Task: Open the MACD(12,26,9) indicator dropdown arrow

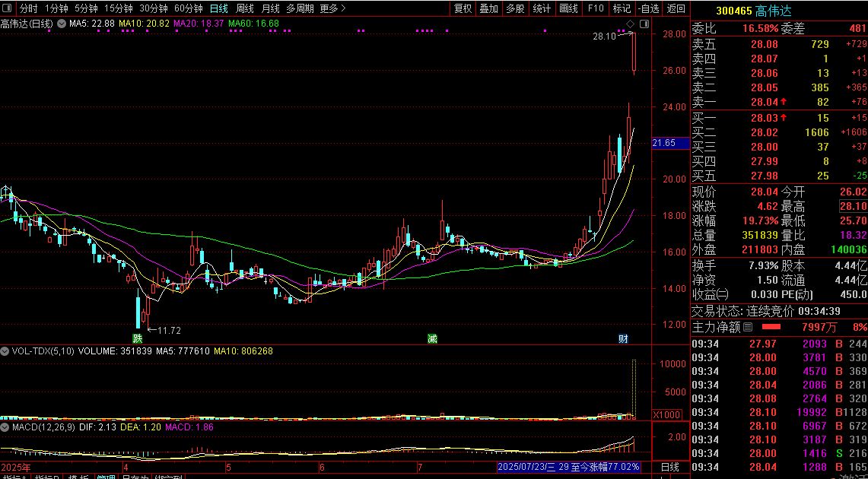Action: (x=5, y=427)
